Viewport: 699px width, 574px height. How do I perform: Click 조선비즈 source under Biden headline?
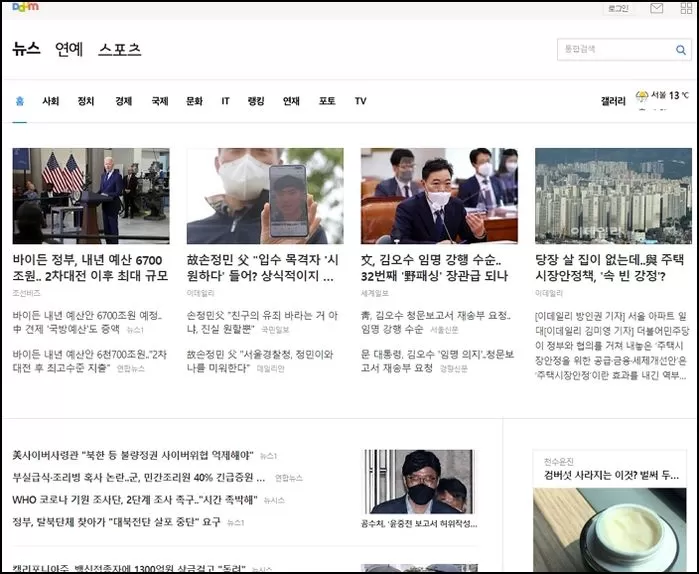pyautogui.click(x=26, y=293)
